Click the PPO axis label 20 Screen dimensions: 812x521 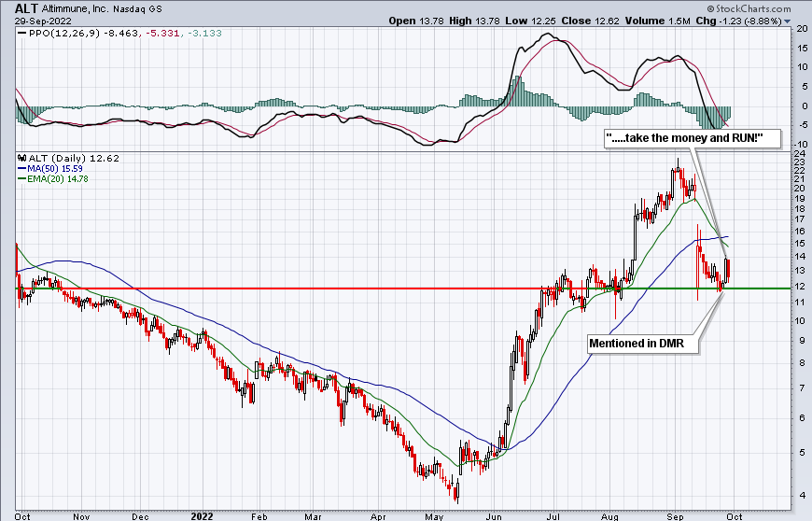pyautogui.click(x=802, y=30)
